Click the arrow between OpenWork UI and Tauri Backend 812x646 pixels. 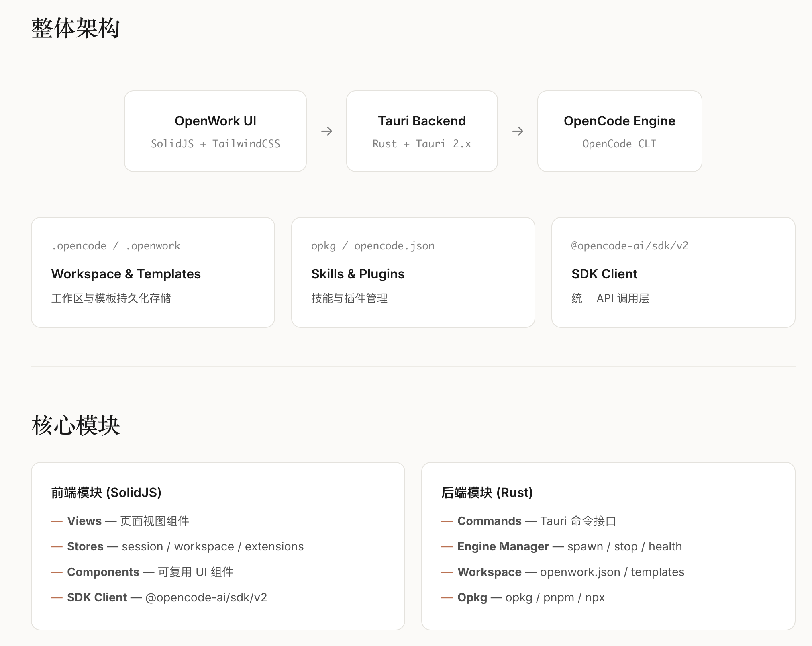click(326, 131)
